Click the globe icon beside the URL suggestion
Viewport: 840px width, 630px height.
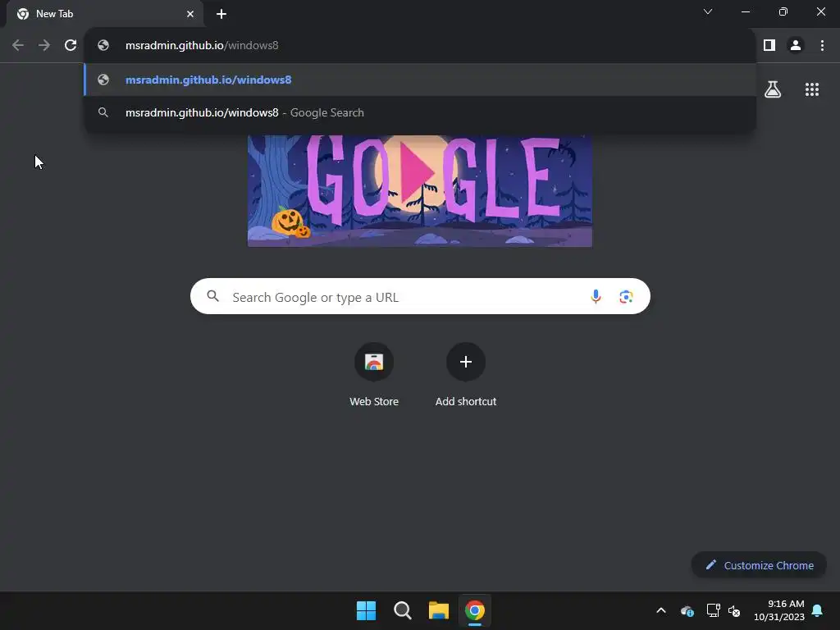(x=103, y=80)
